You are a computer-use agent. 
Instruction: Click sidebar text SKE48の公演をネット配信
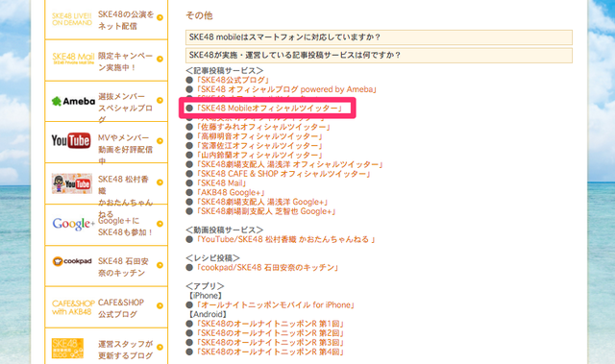click(x=126, y=20)
